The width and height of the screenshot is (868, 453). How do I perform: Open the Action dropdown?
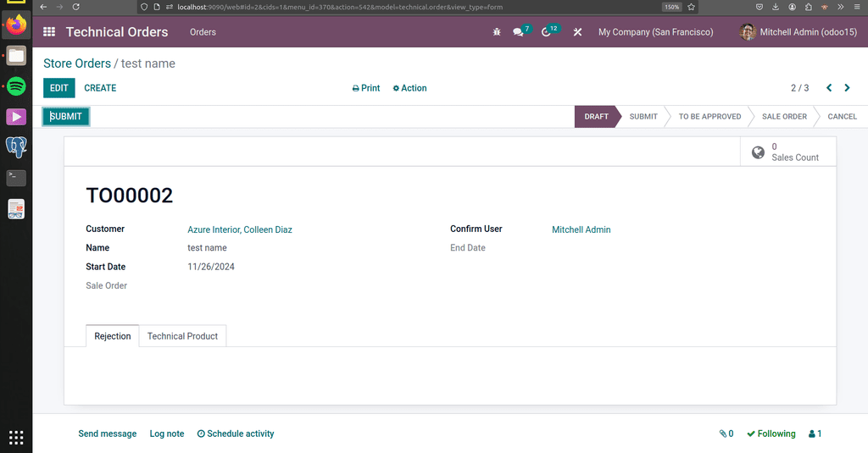[x=409, y=88]
